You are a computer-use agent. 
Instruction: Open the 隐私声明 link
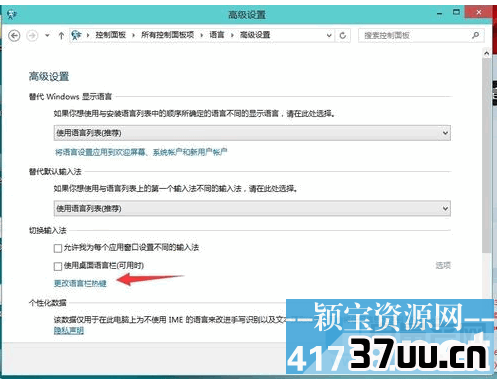[x=69, y=331]
